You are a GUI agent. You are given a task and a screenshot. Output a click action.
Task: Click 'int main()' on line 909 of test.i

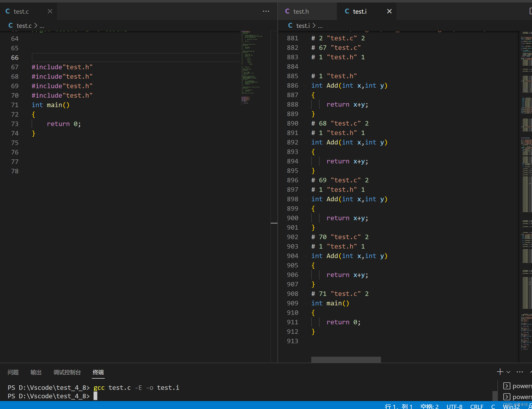click(330, 303)
